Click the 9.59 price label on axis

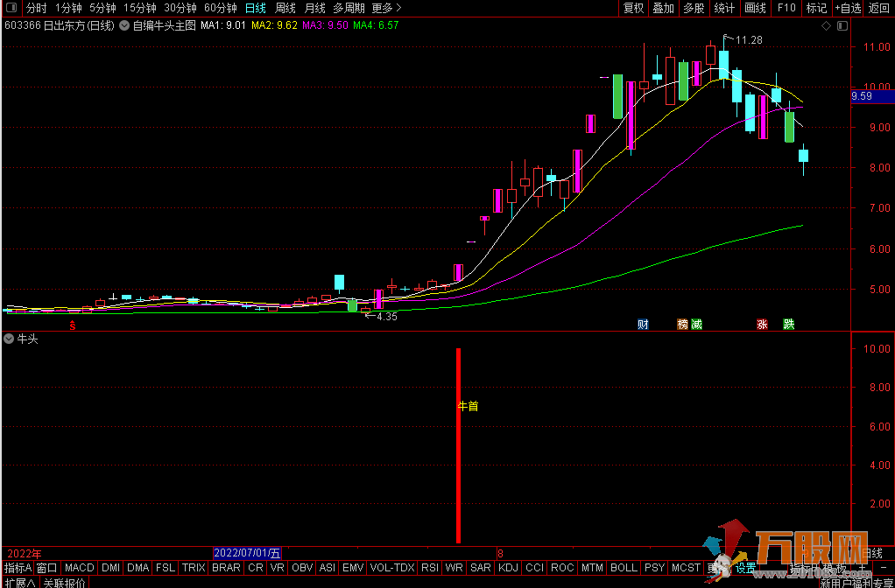tap(862, 96)
